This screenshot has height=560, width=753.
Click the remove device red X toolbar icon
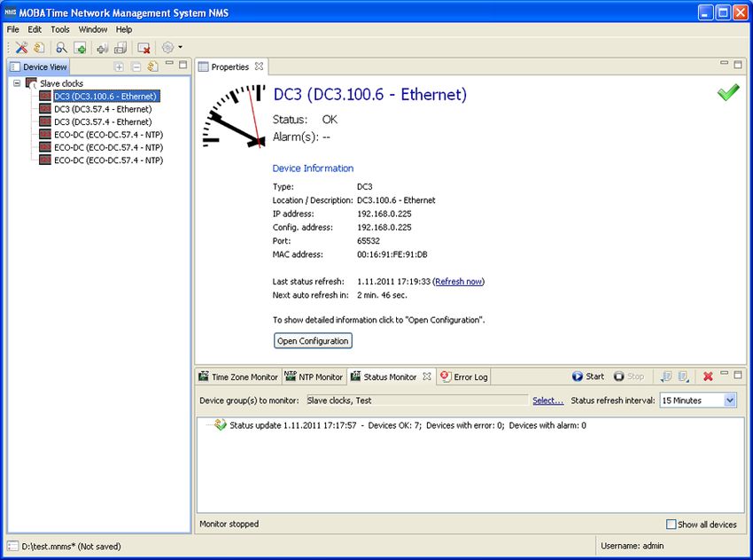coord(144,48)
